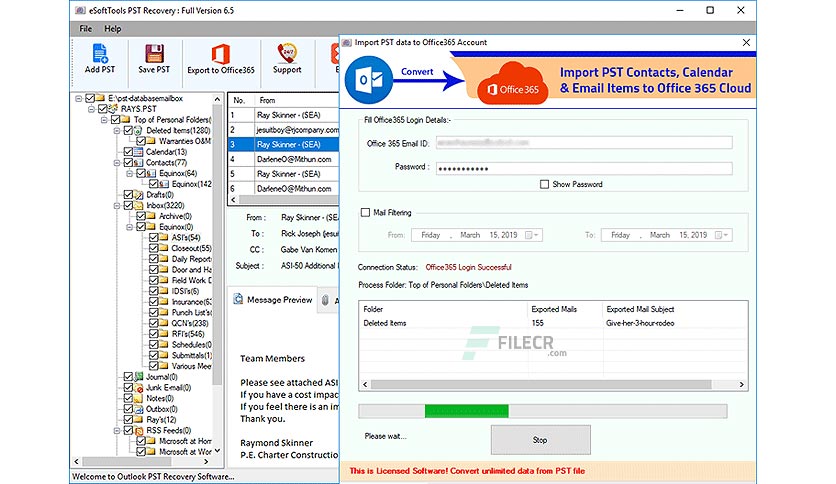Close the Import PST data dialog
Viewport: 836px width, 484px height.
(x=746, y=42)
